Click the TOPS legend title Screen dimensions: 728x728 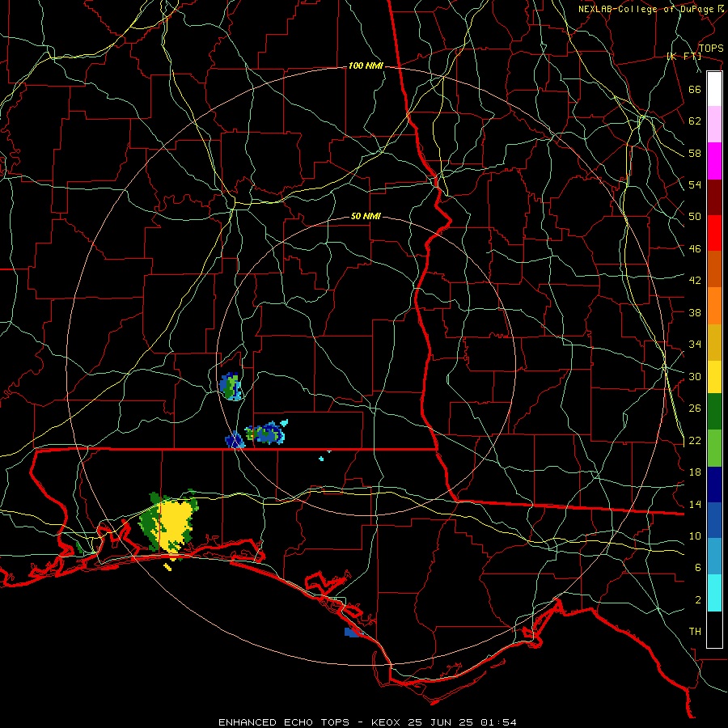(711, 49)
